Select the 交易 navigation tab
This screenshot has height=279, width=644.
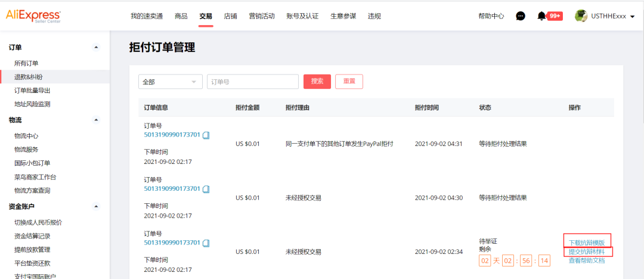(206, 16)
